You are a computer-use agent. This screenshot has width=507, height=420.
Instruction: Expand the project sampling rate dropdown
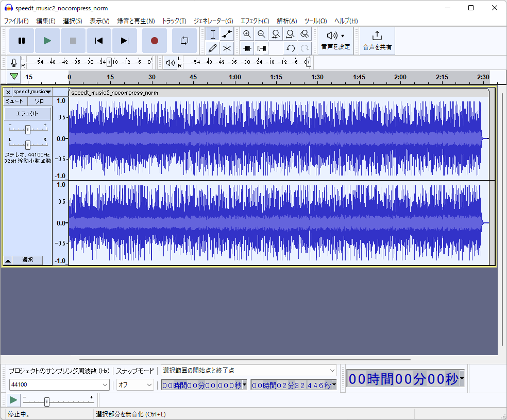coord(105,385)
